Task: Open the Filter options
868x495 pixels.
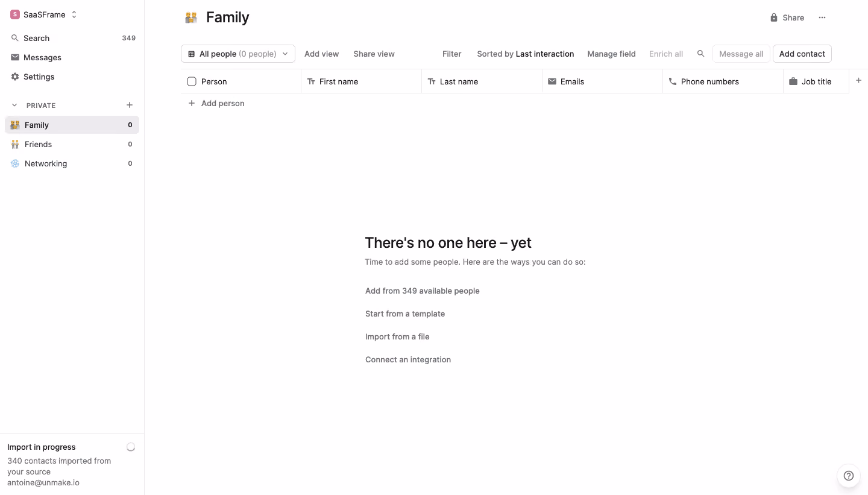Action: (x=451, y=54)
